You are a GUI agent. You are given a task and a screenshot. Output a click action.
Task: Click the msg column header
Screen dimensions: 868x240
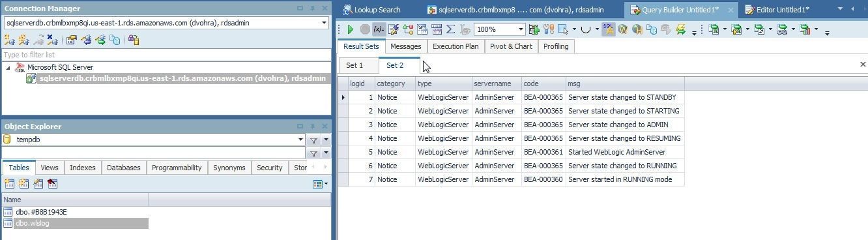[625, 83]
